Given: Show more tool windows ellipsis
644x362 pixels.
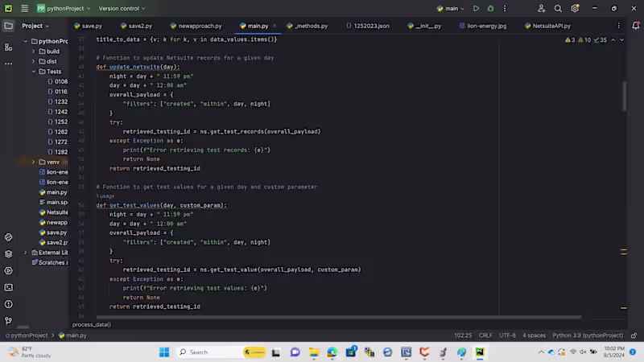Looking at the screenshot, I should [8, 64].
